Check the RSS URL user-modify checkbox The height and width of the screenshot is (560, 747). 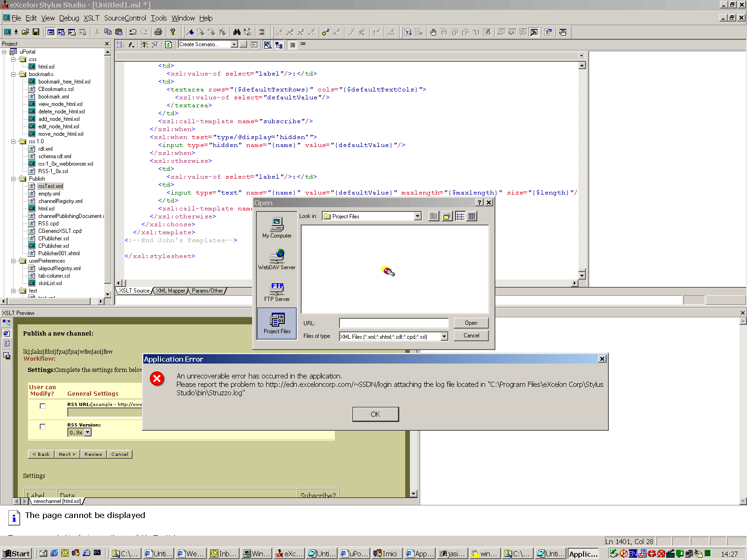(x=42, y=406)
